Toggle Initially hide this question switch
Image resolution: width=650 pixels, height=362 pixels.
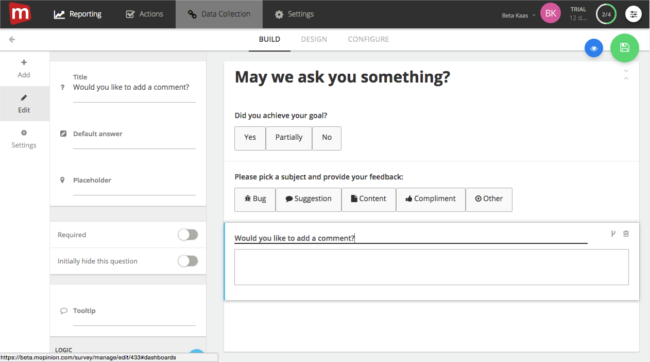click(x=188, y=261)
